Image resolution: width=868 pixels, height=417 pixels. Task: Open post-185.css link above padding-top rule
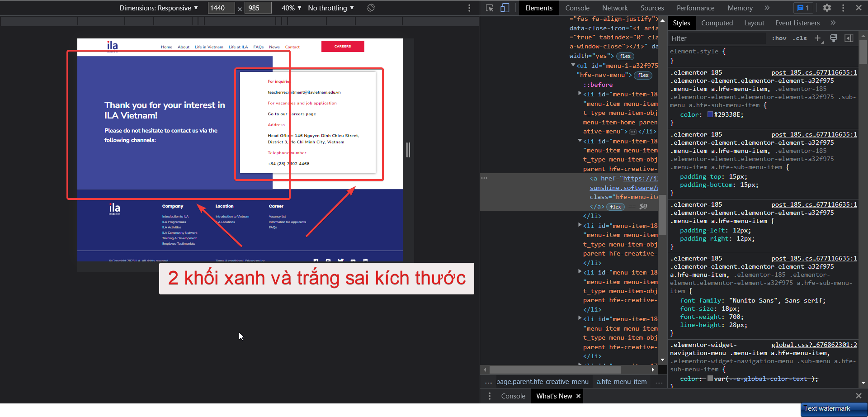(x=814, y=134)
